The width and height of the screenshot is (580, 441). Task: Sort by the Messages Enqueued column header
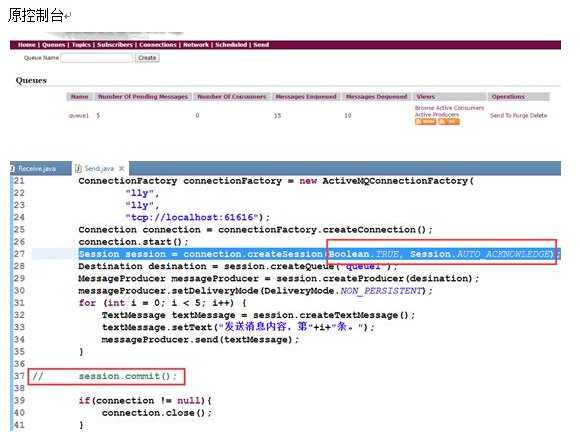click(306, 97)
